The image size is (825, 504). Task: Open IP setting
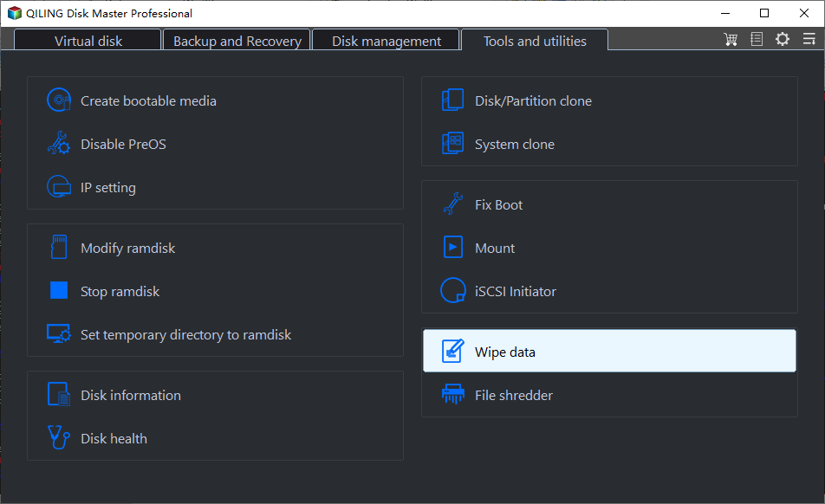pos(107,188)
